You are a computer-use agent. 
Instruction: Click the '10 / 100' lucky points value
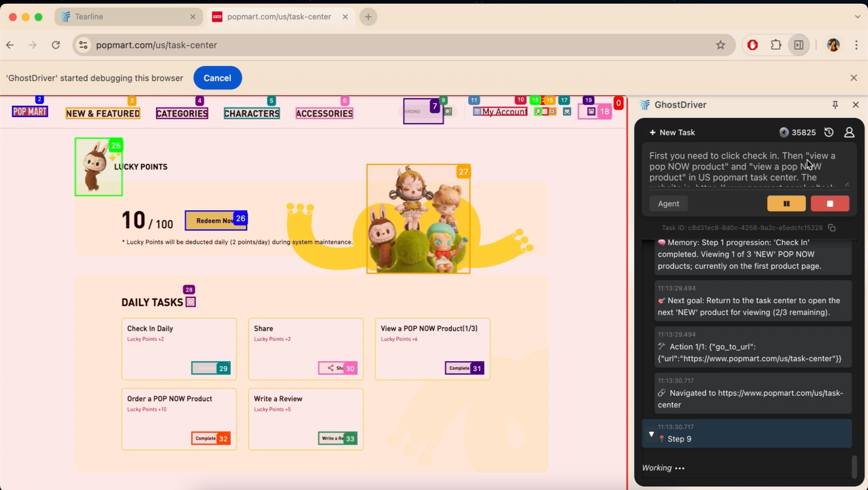[x=147, y=220]
